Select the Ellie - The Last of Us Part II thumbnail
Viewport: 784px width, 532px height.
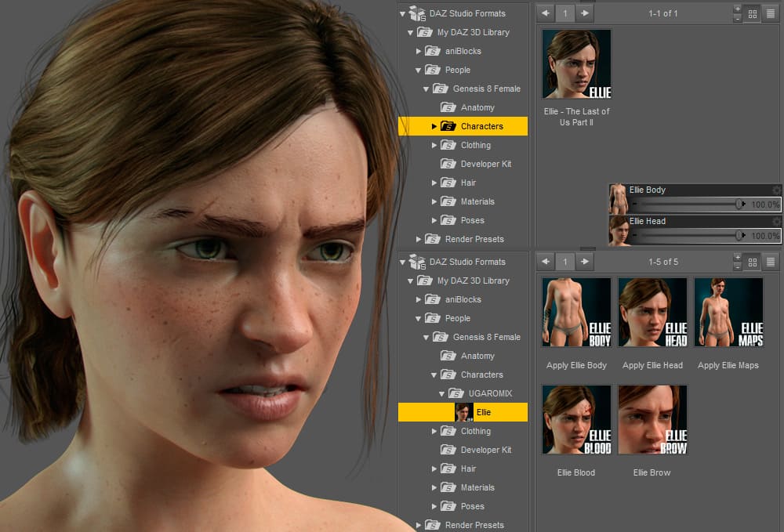pyautogui.click(x=576, y=64)
